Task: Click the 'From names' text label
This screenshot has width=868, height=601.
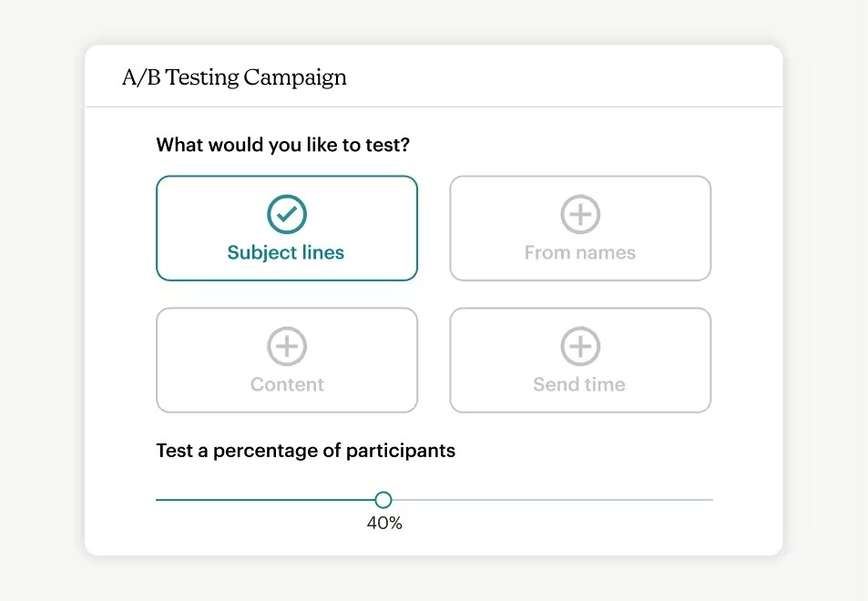Action: click(580, 253)
